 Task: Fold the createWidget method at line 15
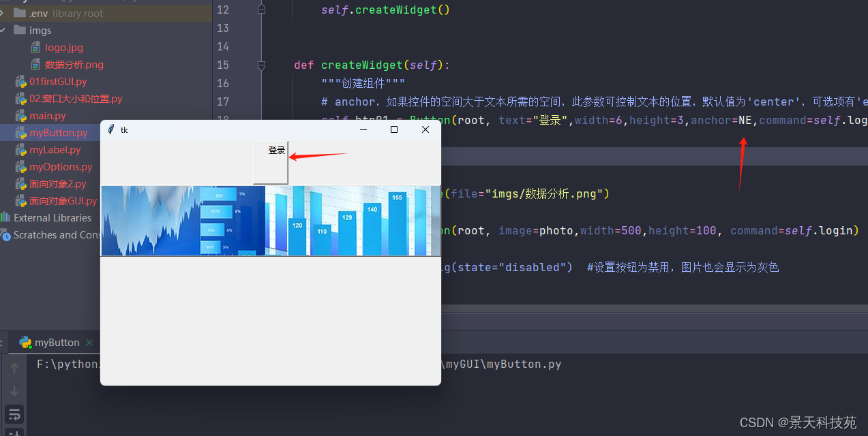[x=261, y=65]
